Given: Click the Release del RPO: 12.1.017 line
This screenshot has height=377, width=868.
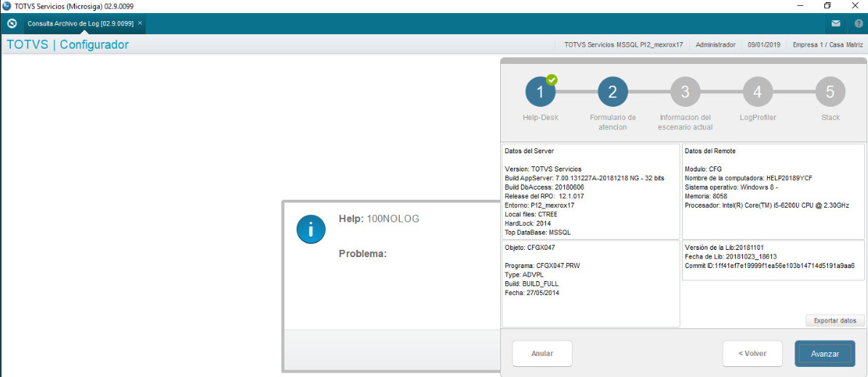Looking at the screenshot, I should [x=544, y=196].
